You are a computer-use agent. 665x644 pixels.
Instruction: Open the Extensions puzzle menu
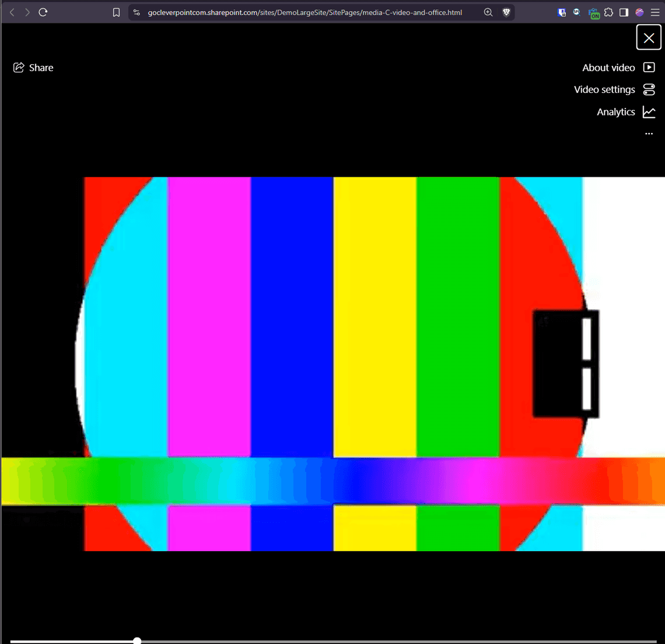click(608, 12)
